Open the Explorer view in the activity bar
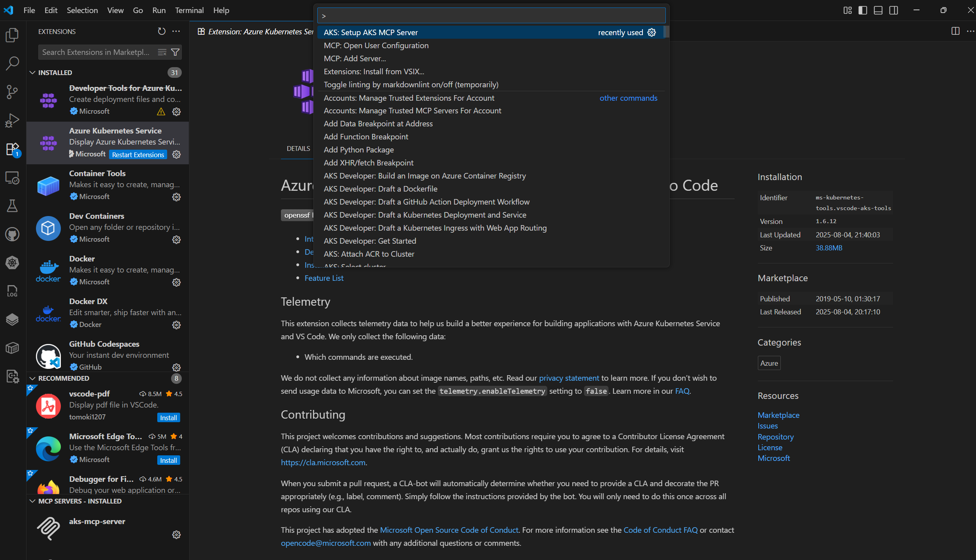Viewport: 976px width, 560px height. click(x=12, y=35)
